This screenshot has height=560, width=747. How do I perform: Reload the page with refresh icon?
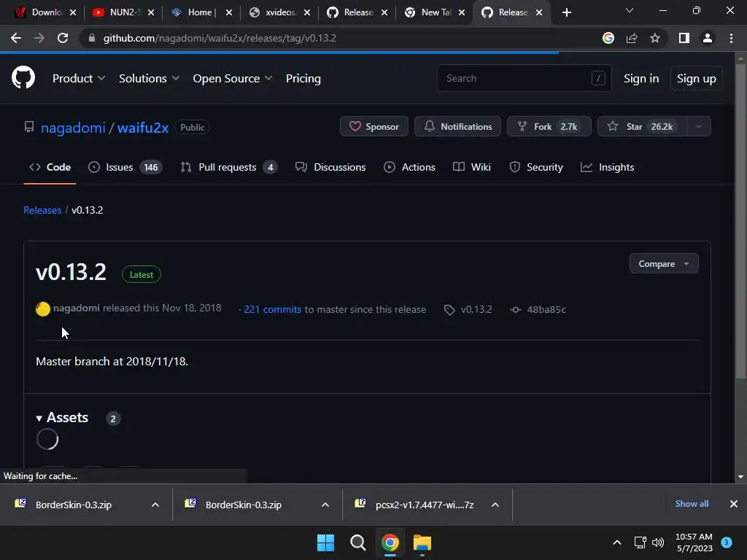(x=63, y=38)
